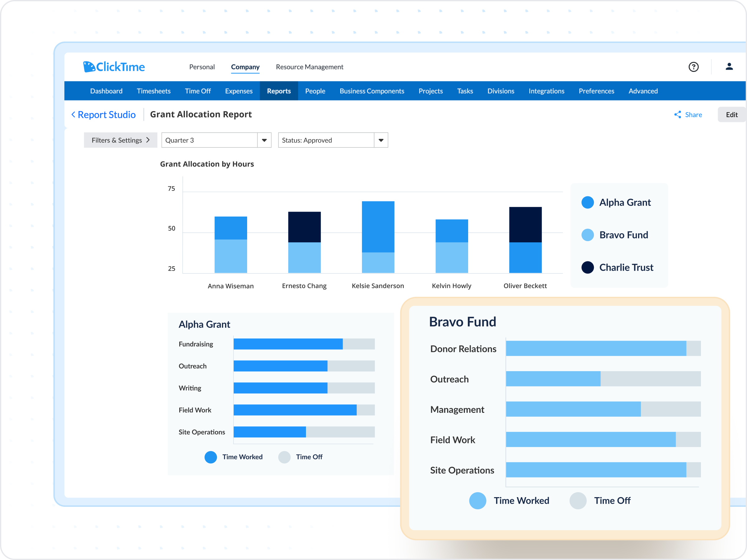Image resolution: width=747 pixels, height=560 pixels.
Task: Open the Status: Approved dropdown arrow
Action: coord(381,140)
